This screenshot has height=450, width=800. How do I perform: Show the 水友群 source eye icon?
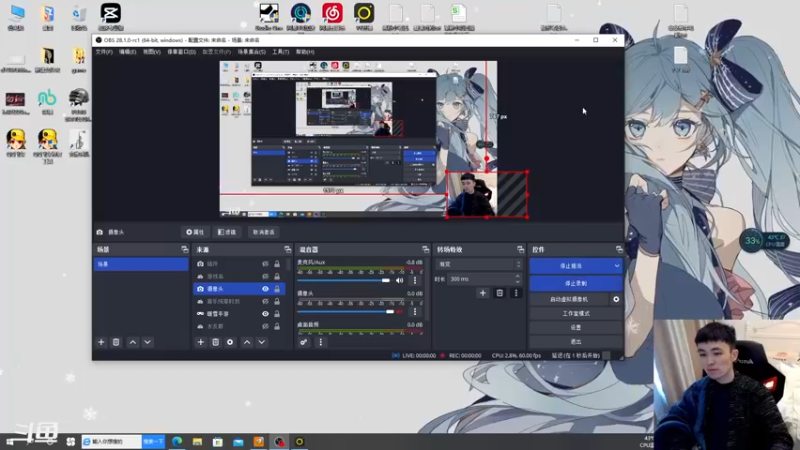pos(265,326)
